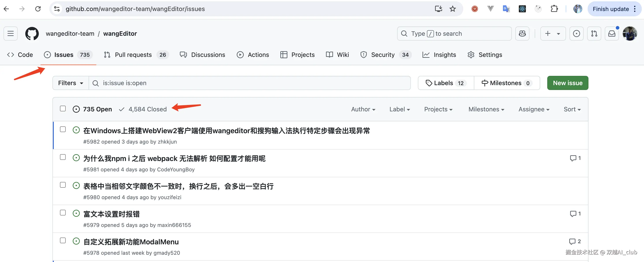Image resolution: width=644 pixels, height=262 pixels.
Task: Go back to the previous page
Action: [x=6, y=9]
